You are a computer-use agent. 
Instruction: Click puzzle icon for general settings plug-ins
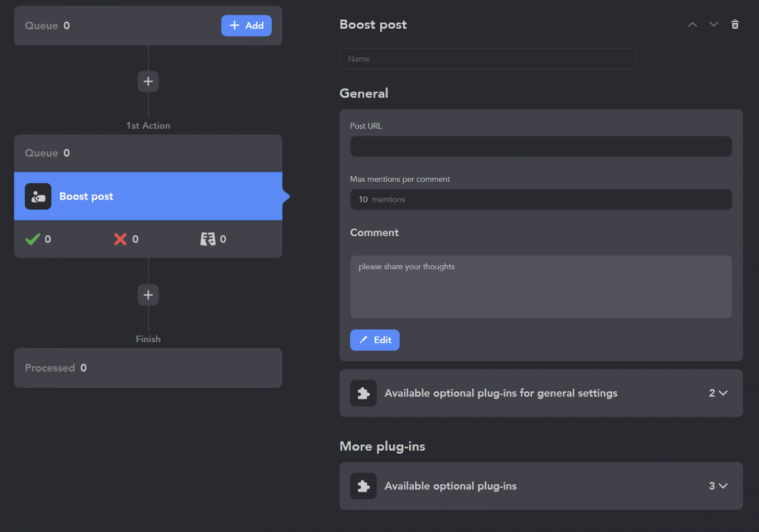[363, 393]
